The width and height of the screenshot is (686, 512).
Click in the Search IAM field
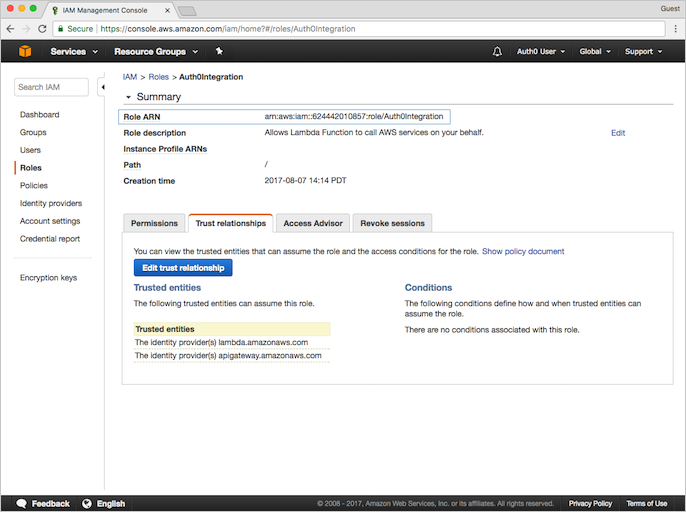51,87
